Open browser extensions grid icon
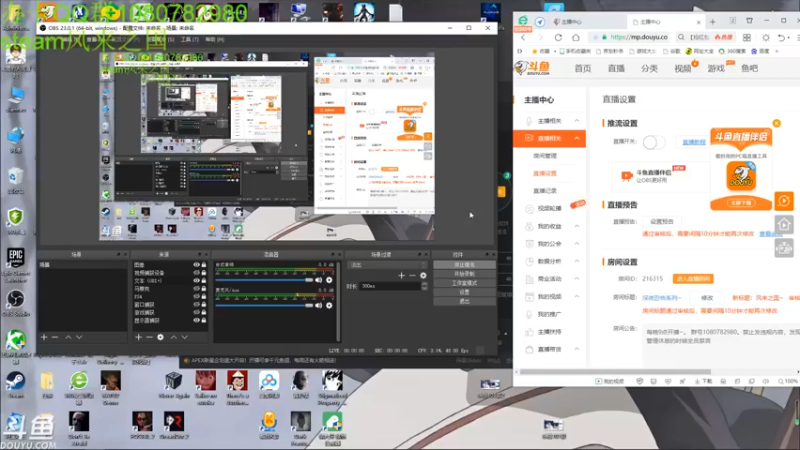This screenshot has width=800, height=450. pyautogui.click(x=746, y=37)
